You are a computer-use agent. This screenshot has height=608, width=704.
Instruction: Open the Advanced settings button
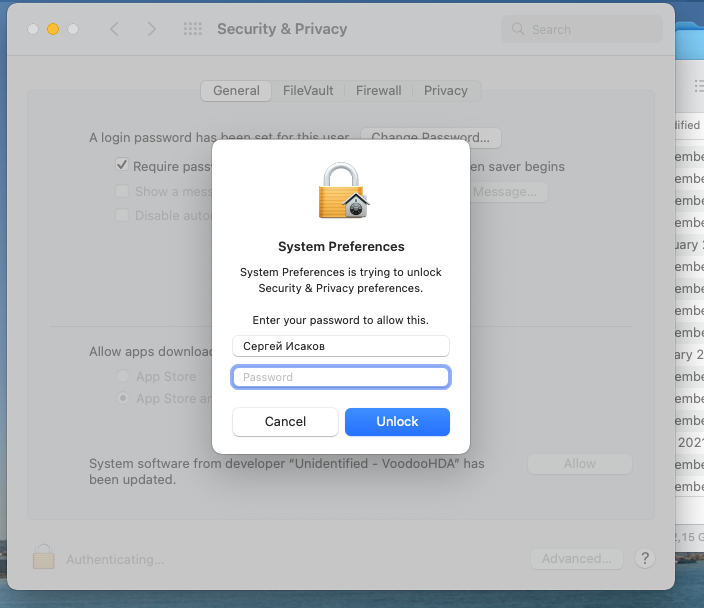point(576,559)
